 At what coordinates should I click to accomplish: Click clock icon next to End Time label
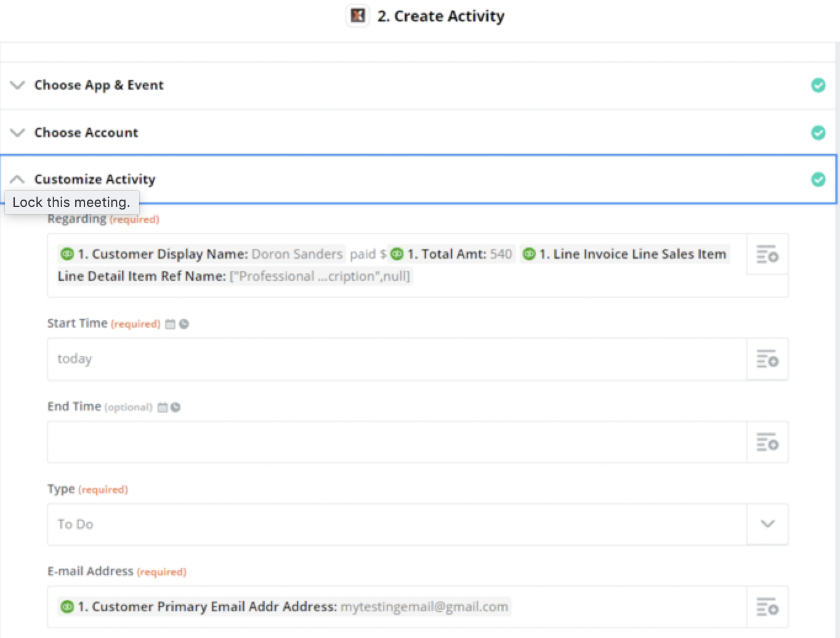click(176, 407)
